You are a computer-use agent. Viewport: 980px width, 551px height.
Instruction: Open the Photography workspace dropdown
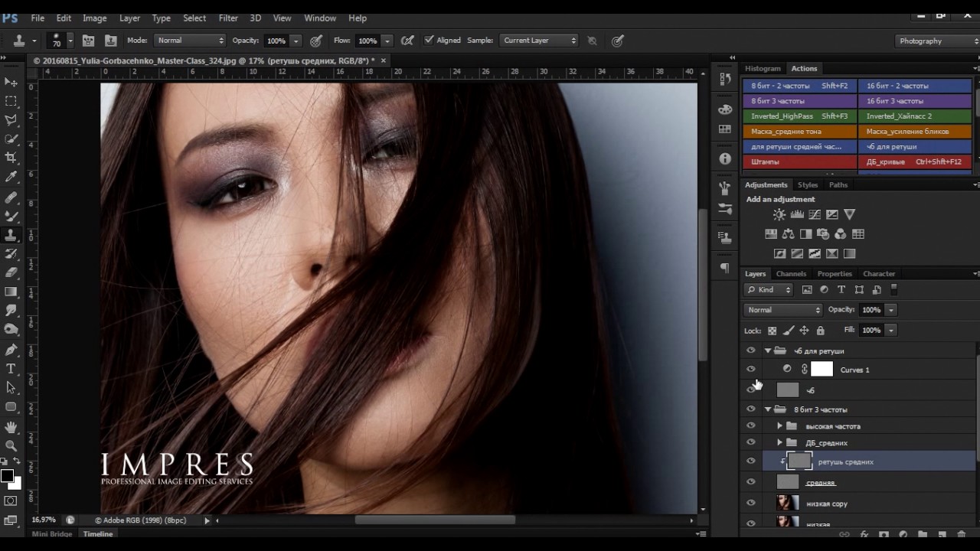tap(937, 41)
